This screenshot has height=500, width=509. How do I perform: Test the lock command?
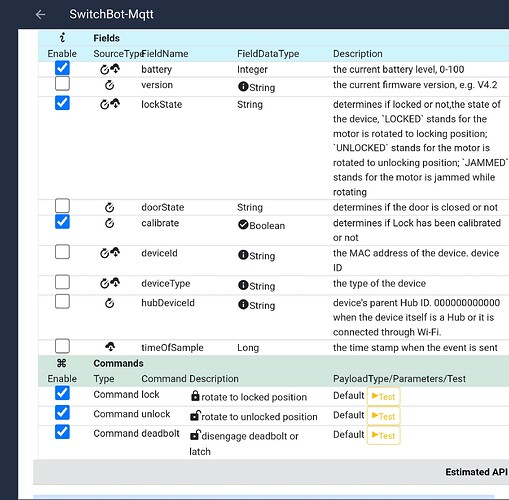click(383, 396)
